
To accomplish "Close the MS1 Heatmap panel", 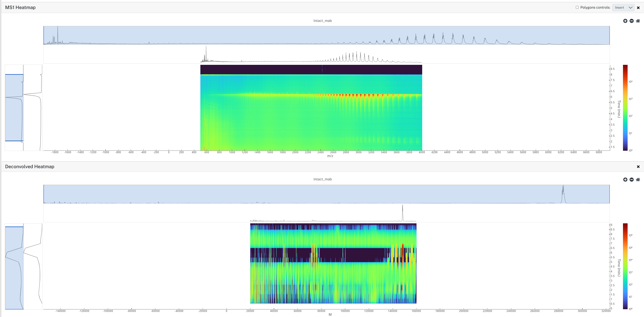I will [x=638, y=8].
